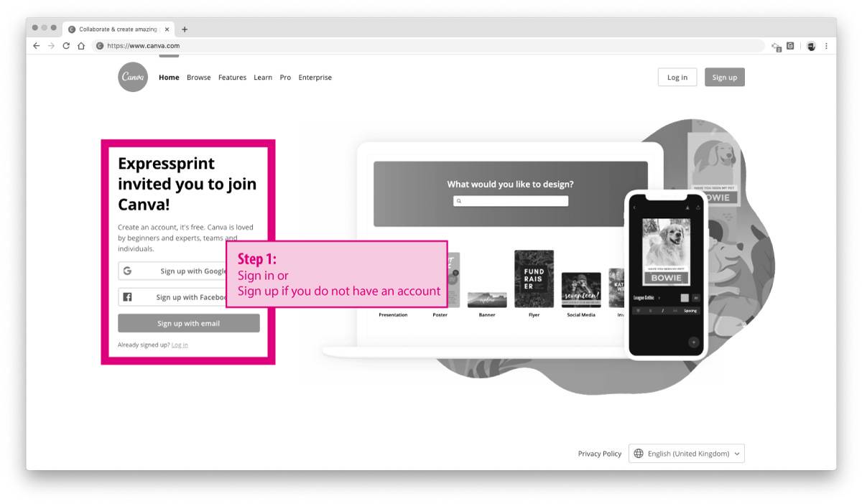
Task: Select the Flyer fundraiser thumbnail
Action: coord(534,279)
